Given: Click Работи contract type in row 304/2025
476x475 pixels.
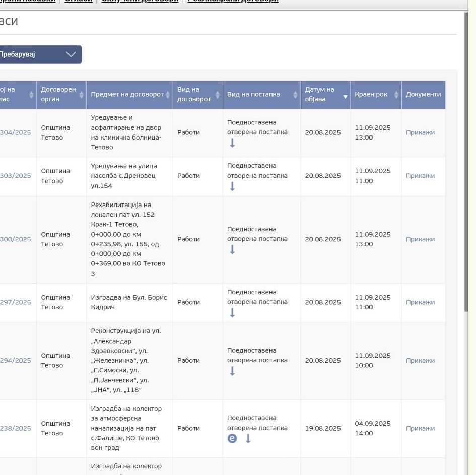Looking at the screenshot, I should [x=188, y=132].
